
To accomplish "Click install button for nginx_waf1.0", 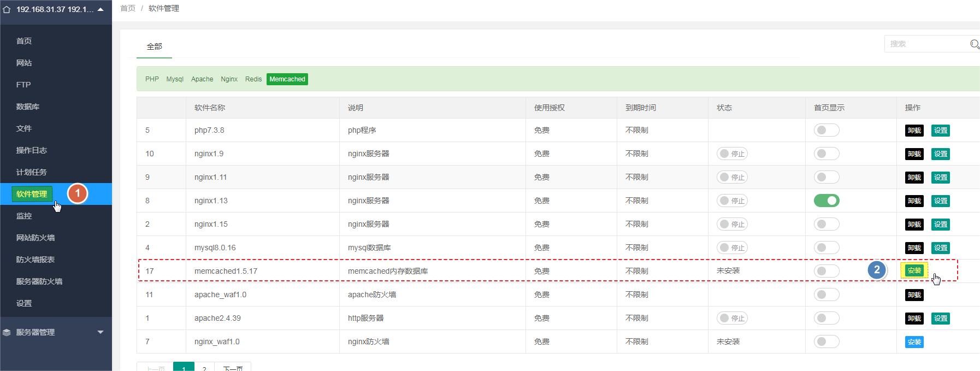I will tap(914, 342).
